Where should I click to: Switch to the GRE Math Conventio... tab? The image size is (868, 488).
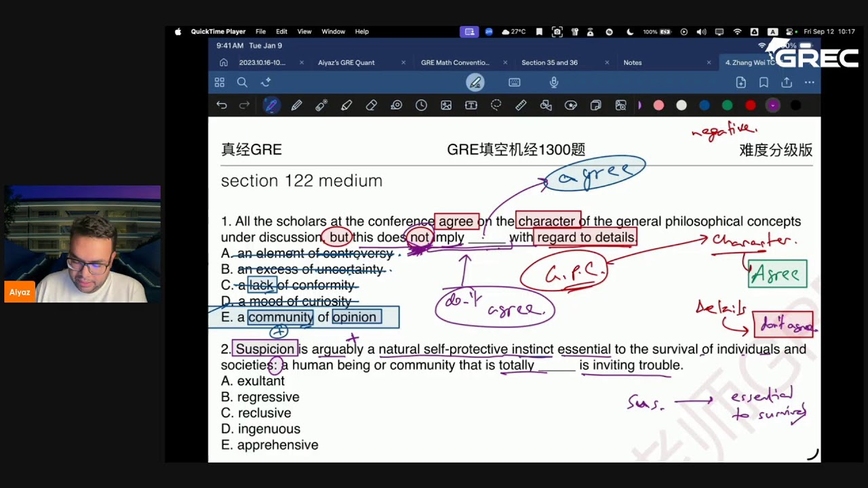coord(455,62)
